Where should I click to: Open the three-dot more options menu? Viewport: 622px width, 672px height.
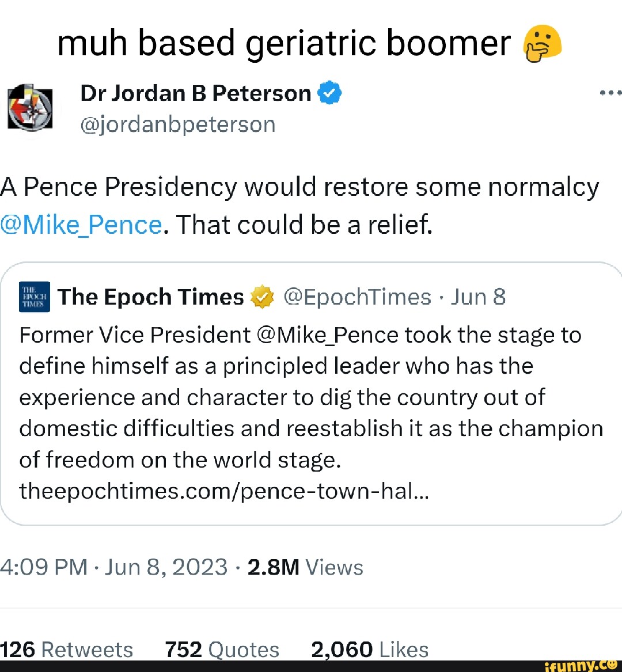click(610, 93)
